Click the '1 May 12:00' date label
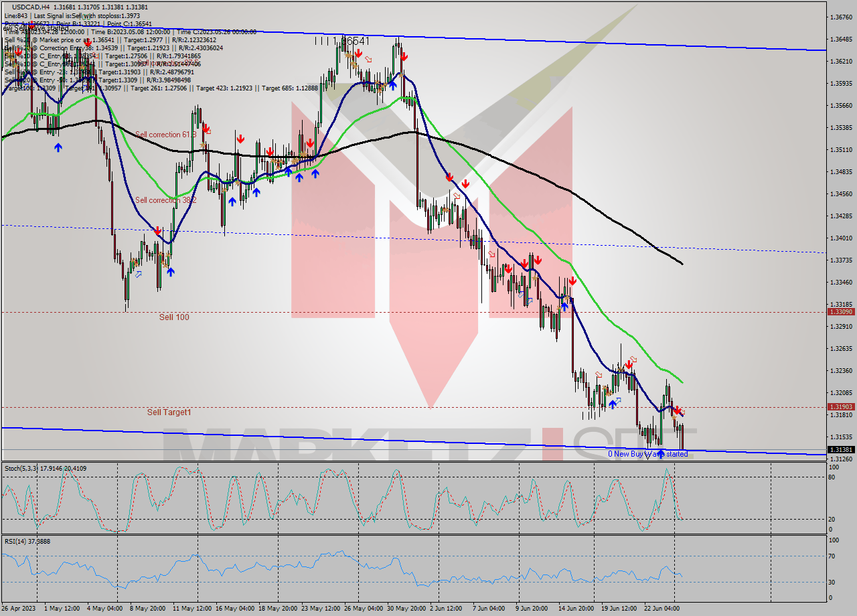 click(63, 609)
